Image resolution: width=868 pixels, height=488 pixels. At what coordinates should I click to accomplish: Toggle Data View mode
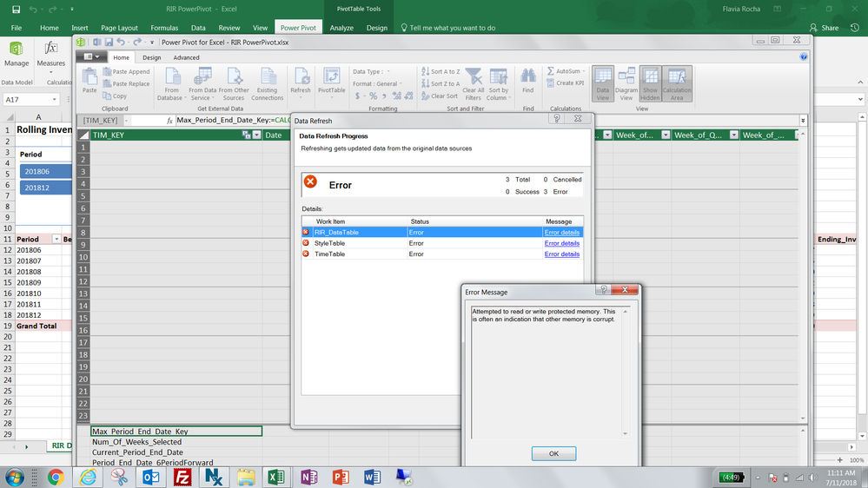(x=602, y=84)
